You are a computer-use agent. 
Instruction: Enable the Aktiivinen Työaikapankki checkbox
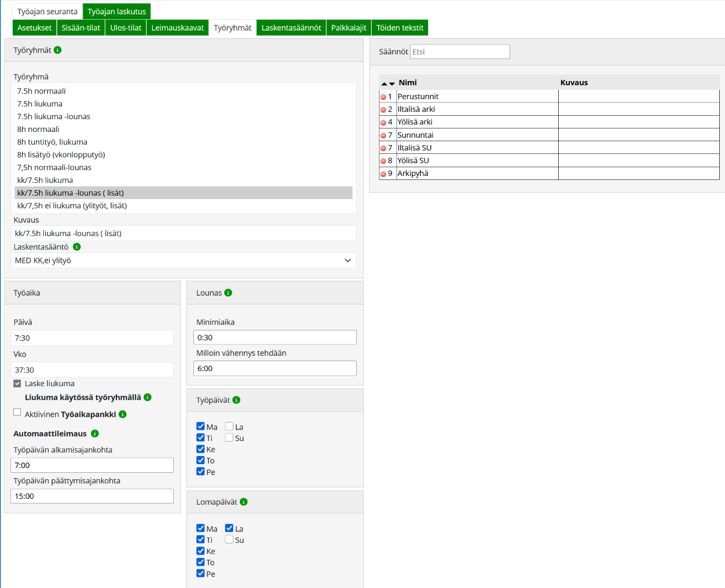tap(17, 412)
